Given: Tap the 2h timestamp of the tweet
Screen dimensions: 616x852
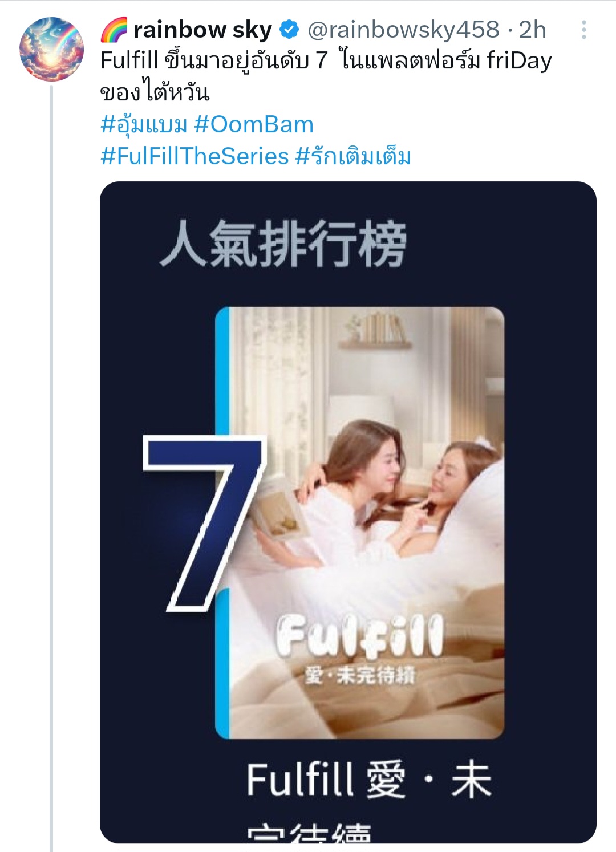Looking at the screenshot, I should [x=532, y=30].
